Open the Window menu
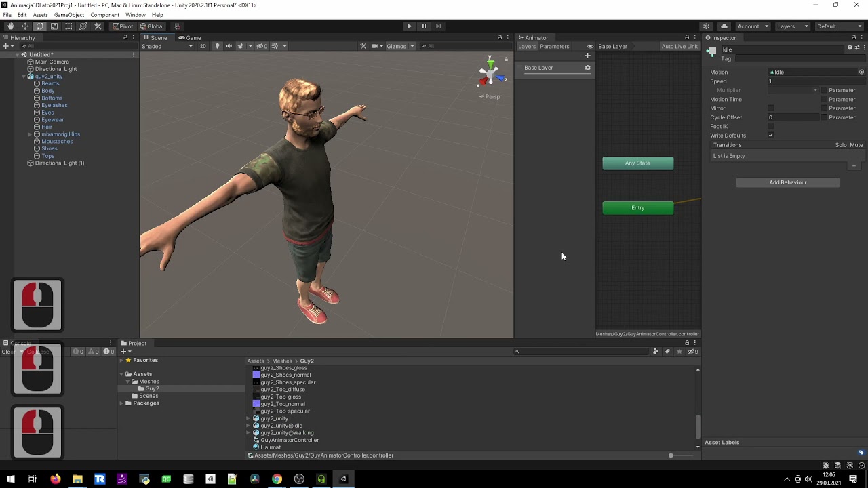The width and height of the screenshot is (868, 488). pyautogui.click(x=136, y=15)
